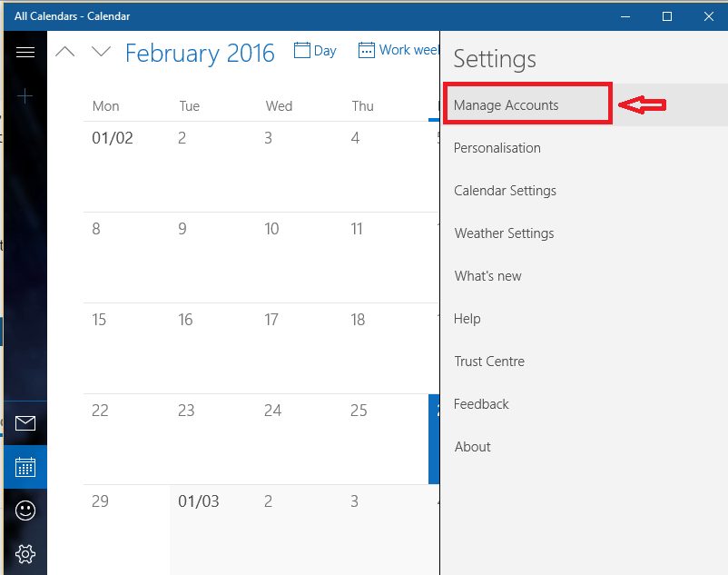
Task: Switch to Work week view
Action: coord(398,50)
